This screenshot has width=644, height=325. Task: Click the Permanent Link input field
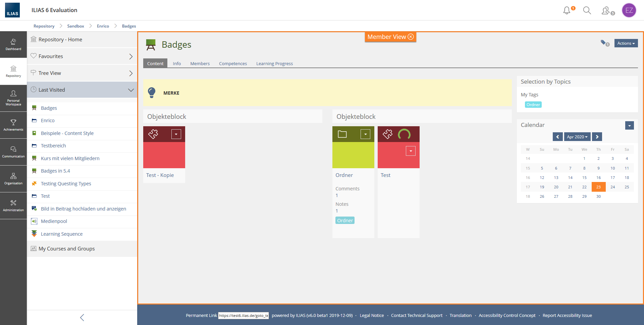(x=244, y=316)
